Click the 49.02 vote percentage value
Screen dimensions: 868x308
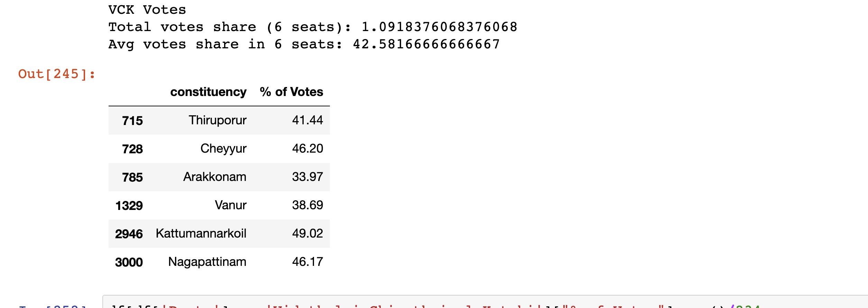click(x=307, y=233)
